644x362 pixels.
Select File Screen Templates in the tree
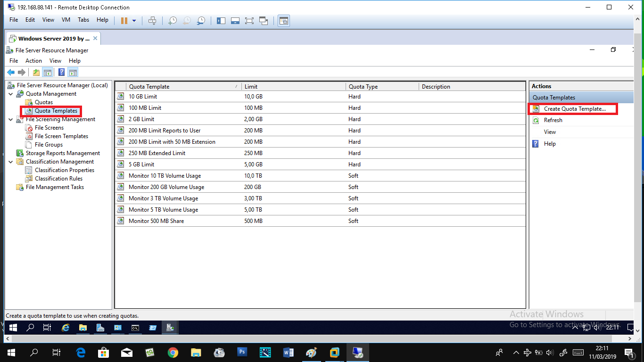click(x=61, y=136)
